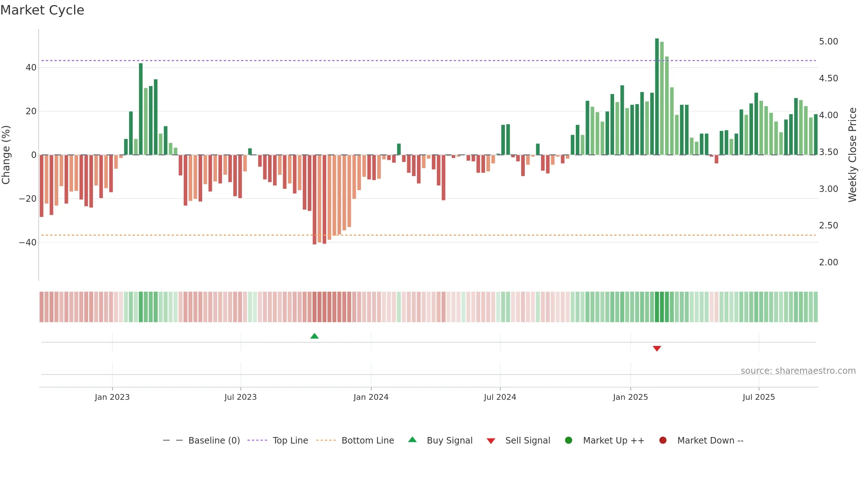Click the 4.50 price axis label

pos(829,78)
